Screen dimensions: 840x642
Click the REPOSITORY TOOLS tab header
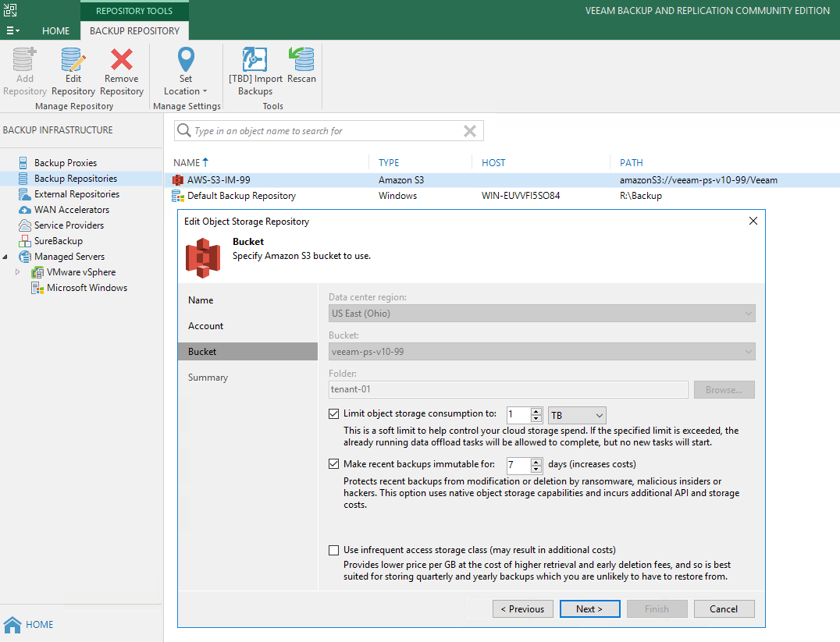(x=134, y=11)
